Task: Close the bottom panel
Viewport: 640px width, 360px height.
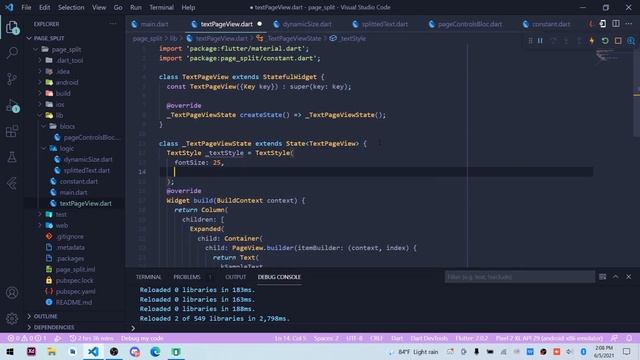Action: (x=629, y=277)
